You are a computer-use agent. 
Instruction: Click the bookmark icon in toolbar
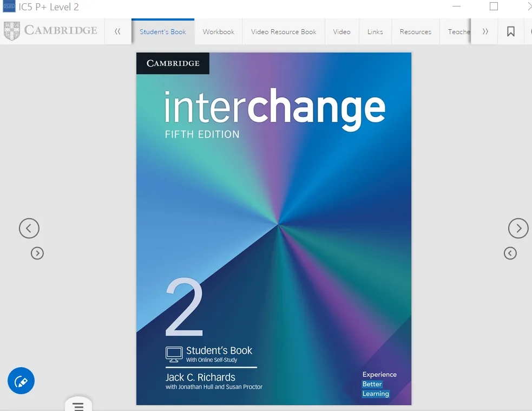click(511, 31)
